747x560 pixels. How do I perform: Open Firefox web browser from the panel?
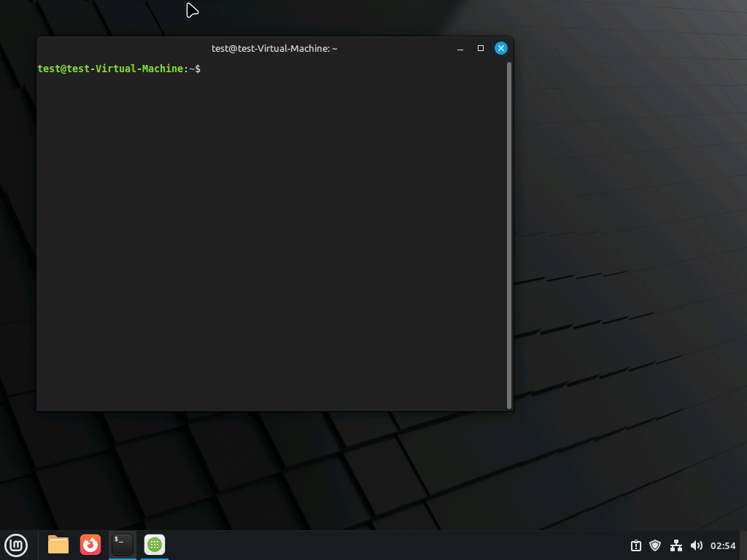point(90,545)
